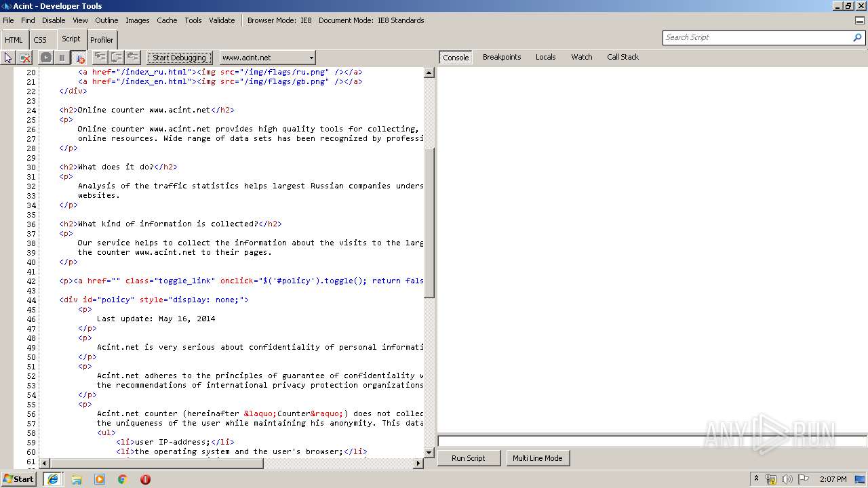Viewport: 868px width, 488px height.
Task: Click the step into icon
Action: click(100, 58)
